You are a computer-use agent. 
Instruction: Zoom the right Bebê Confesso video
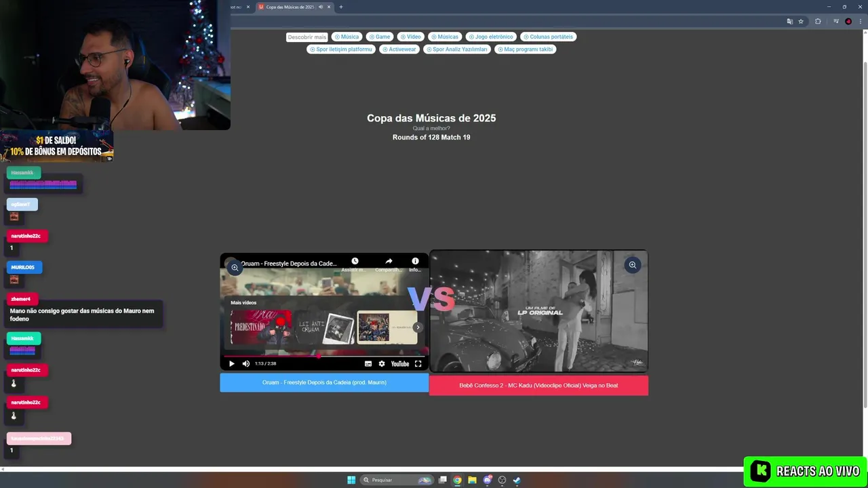[632, 265]
